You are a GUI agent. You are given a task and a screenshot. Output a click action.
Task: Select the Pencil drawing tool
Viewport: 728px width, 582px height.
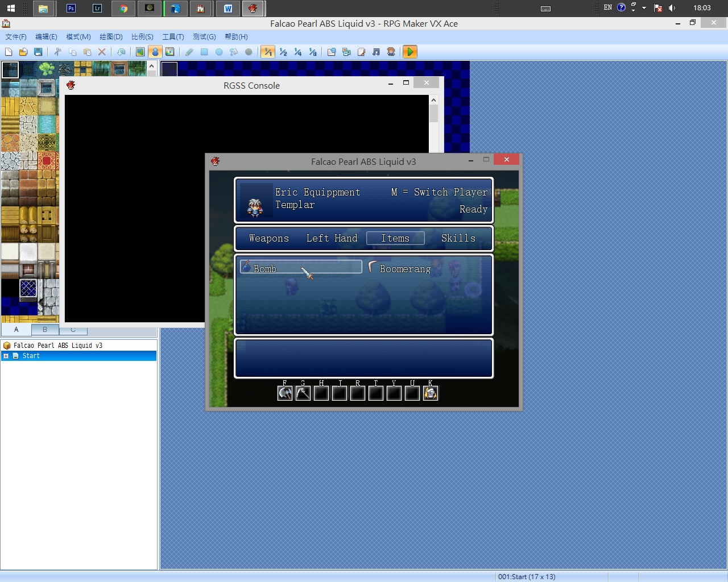[189, 52]
